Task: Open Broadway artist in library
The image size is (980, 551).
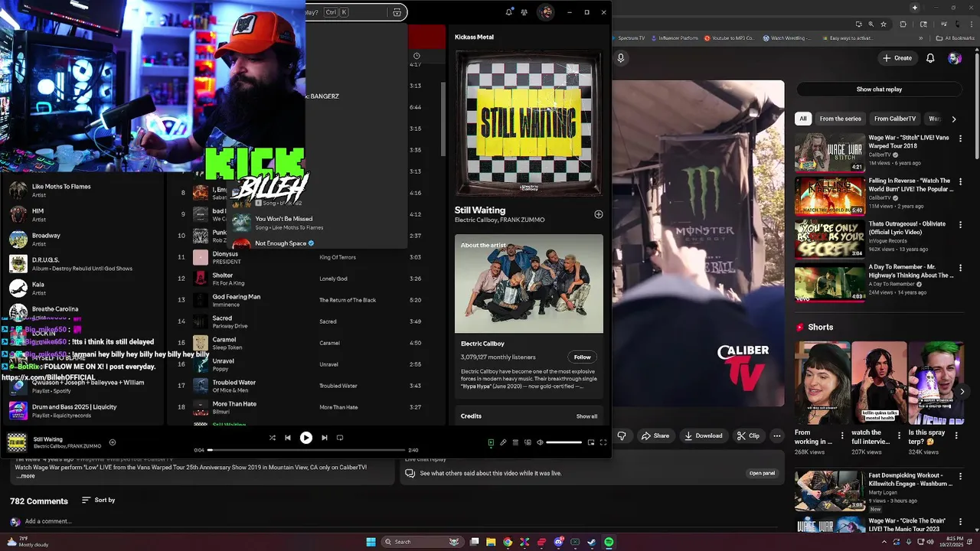Action: click(x=84, y=239)
